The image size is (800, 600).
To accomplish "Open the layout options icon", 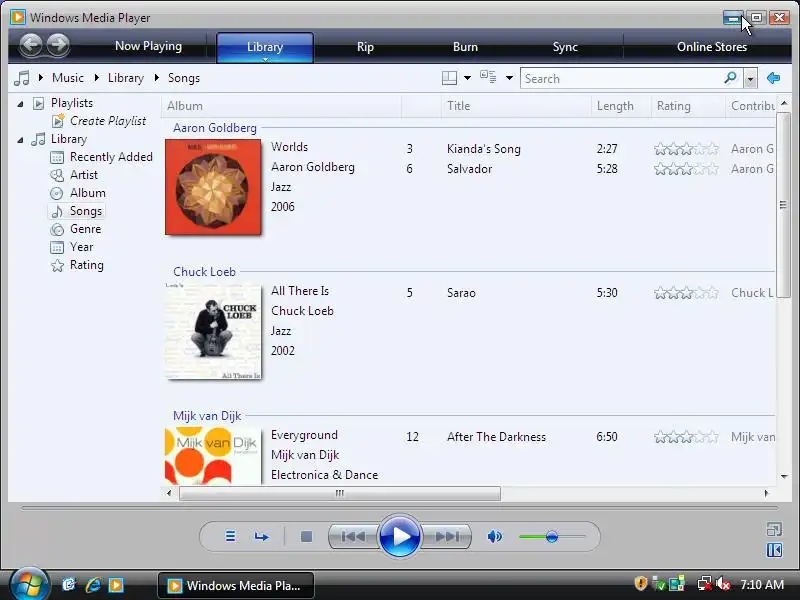I will pyautogui.click(x=449, y=78).
